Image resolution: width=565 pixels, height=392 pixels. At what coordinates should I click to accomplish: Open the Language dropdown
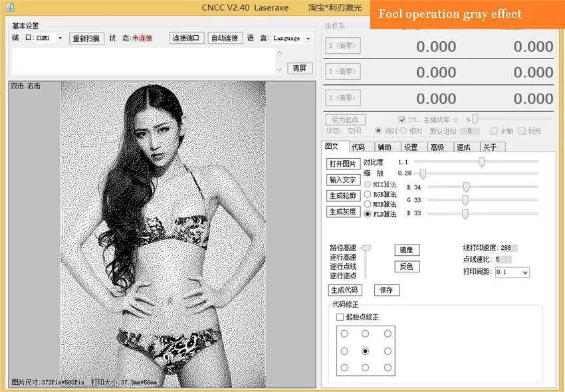coord(308,38)
